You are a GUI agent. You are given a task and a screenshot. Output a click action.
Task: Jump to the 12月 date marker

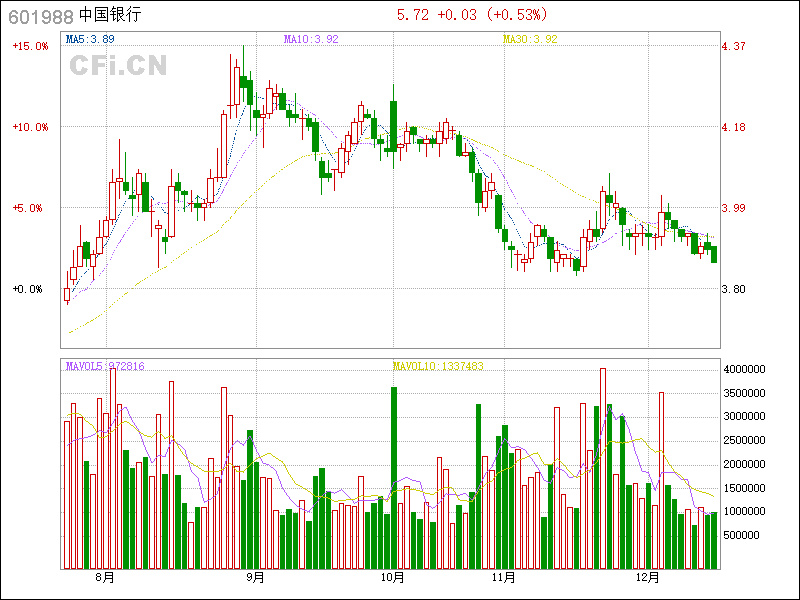point(650,577)
